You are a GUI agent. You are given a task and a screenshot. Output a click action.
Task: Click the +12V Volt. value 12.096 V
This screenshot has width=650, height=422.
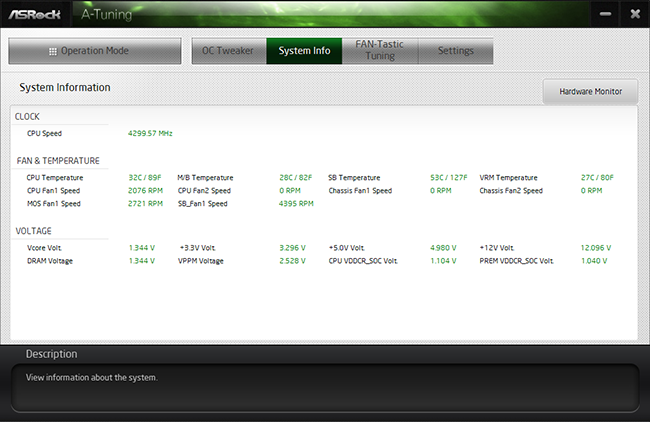[596, 248]
